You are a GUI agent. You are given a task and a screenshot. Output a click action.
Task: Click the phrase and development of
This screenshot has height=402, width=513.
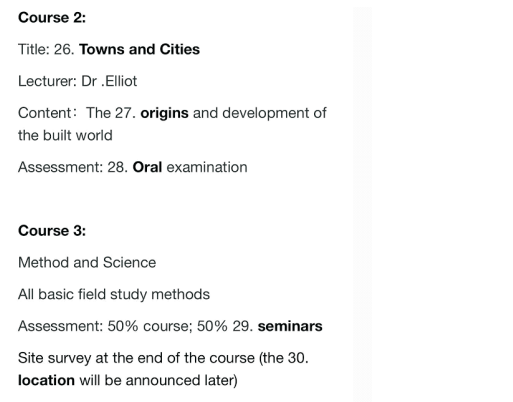point(260,113)
